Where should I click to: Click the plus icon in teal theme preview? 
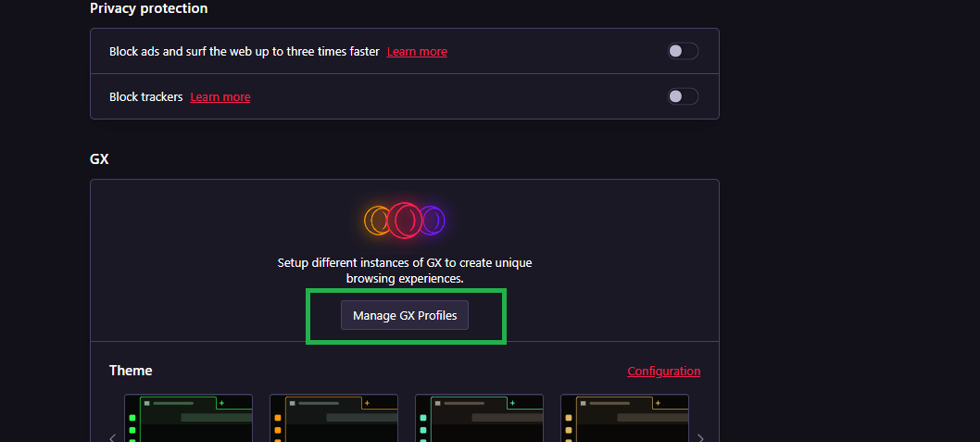tap(512, 403)
